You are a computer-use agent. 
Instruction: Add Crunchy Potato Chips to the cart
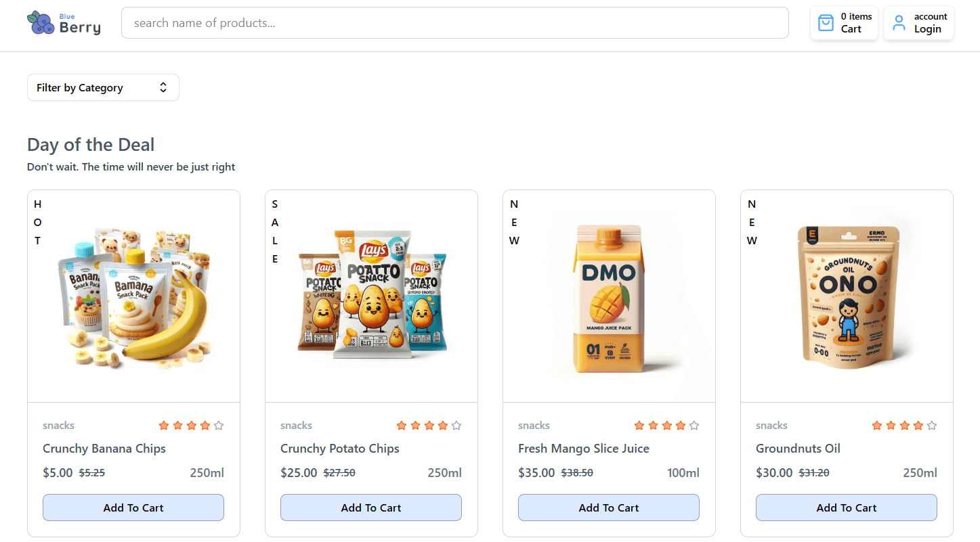[x=370, y=507]
